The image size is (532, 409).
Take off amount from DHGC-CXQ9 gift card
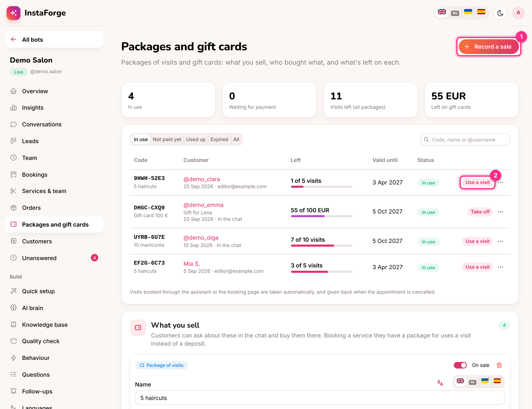tap(480, 212)
